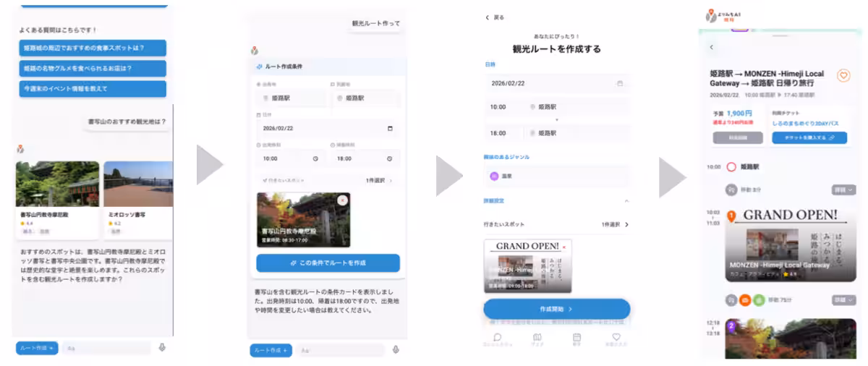The width and height of the screenshot is (868, 366).
Task: Select the 温泉 genre chip
Action: click(x=556, y=176)
